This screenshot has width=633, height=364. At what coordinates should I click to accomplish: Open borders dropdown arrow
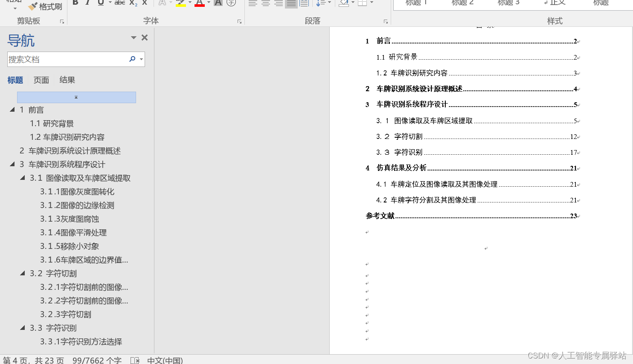372,3
